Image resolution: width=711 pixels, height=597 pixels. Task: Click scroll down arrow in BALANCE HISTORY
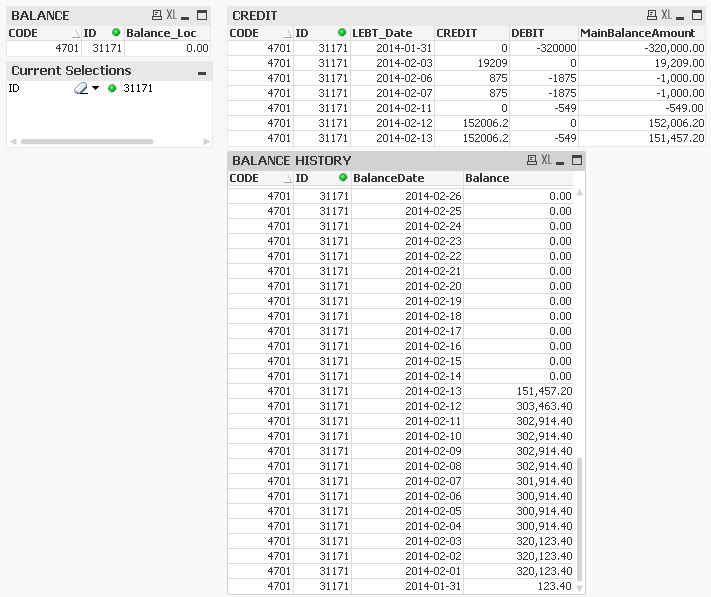point(579,588)
